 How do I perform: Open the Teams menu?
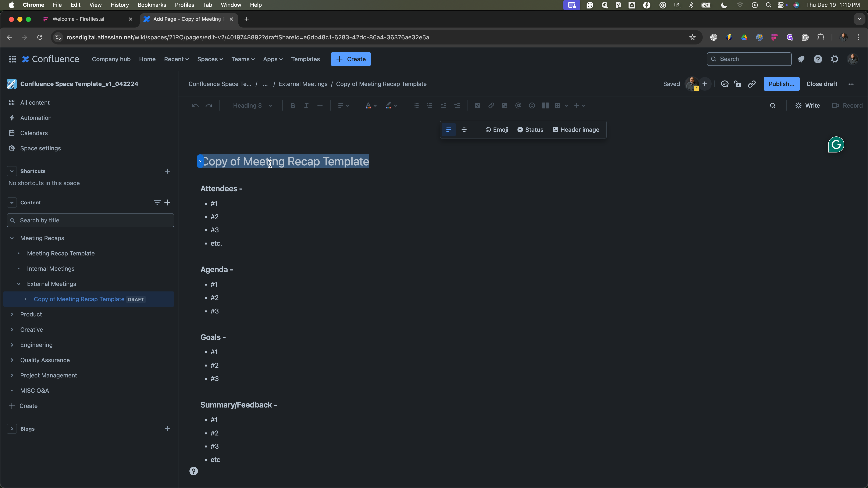[x=243, y=59]
